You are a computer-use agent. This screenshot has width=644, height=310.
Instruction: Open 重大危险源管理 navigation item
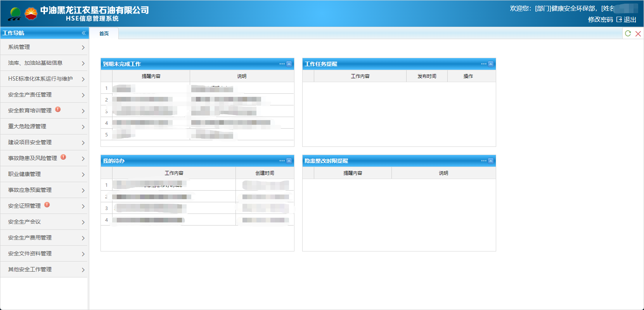(44, 126)
